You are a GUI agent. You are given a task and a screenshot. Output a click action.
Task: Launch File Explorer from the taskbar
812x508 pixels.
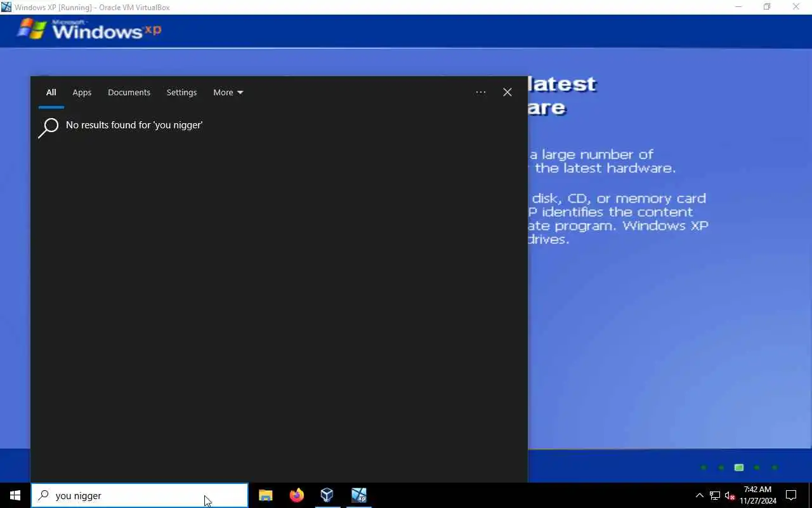point(265,495)
